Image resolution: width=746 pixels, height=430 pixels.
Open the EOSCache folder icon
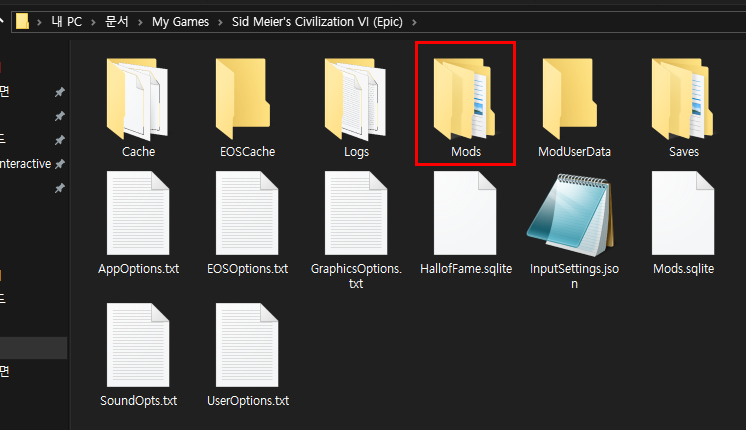243,99
